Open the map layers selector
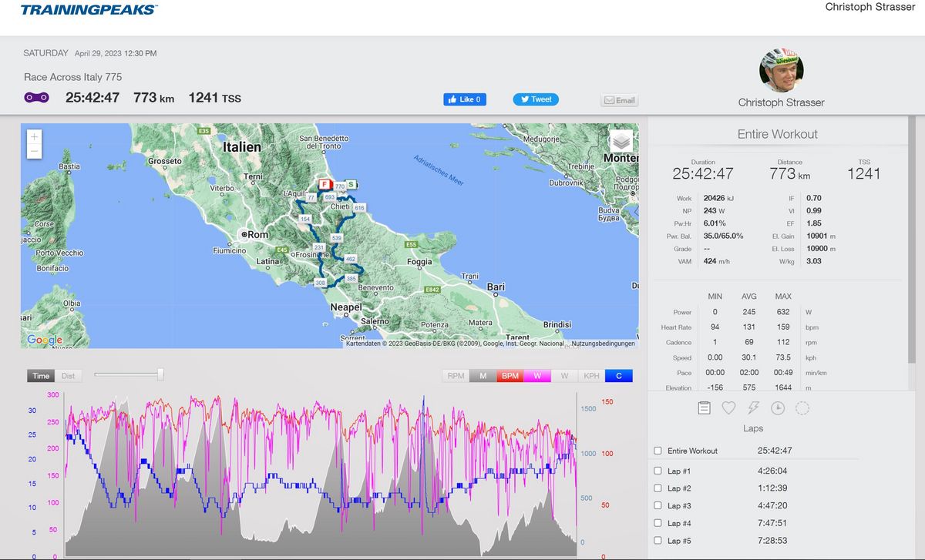Image resolution: width=925 pixels, height=560 pixels. coord(621,141)
